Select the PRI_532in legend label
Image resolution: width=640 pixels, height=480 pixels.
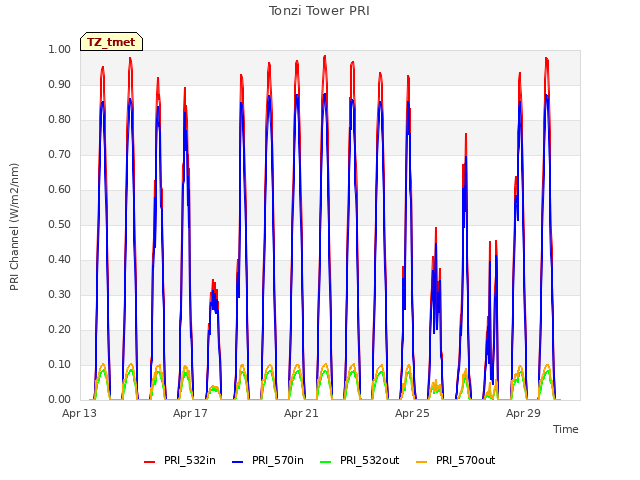click(190, 460)
